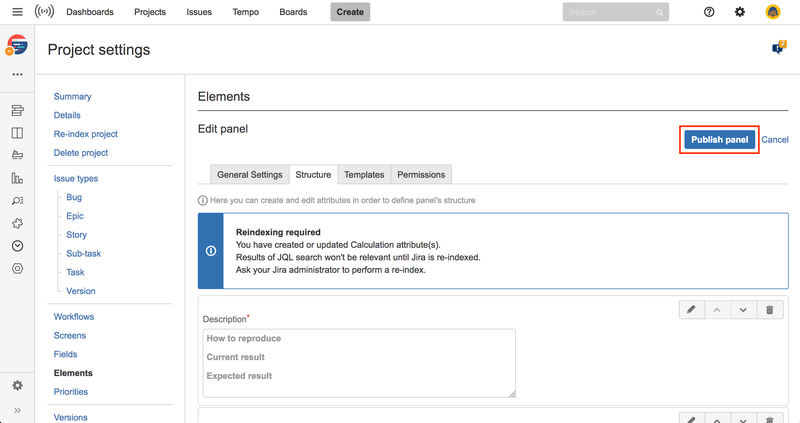800x423 pixels.
Task: Delete the Description attribute with trash icon
Action: click(x=769, y=310)
